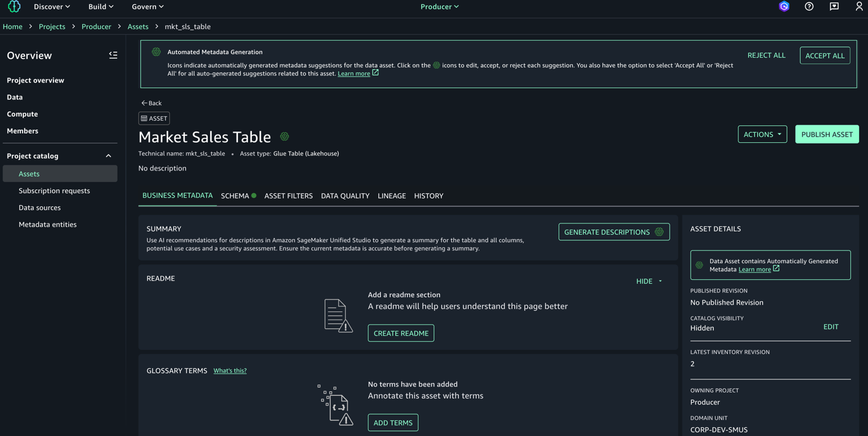Open the feedback icon in the top bar
Viewport: 868px width, 436px height.
(x=834, y=6)
